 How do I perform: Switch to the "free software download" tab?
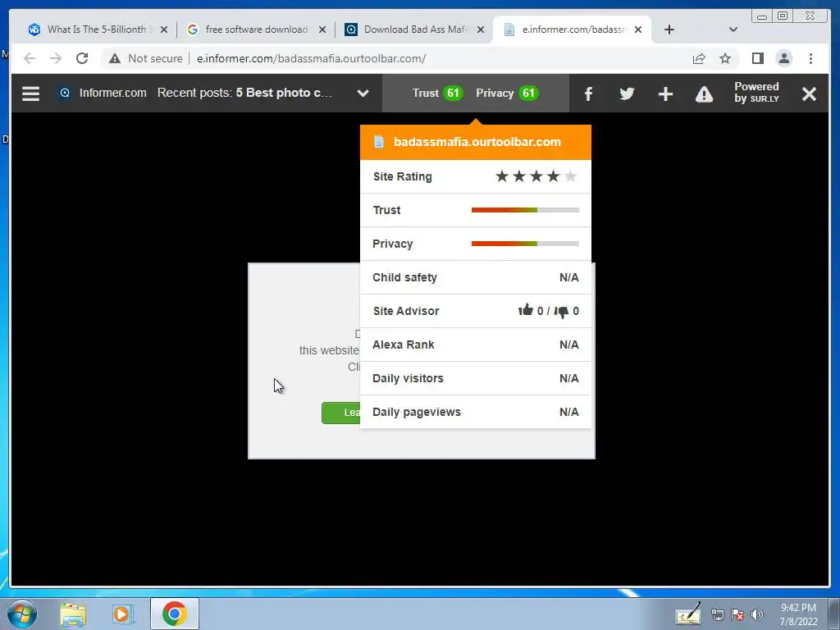point(257,30)
